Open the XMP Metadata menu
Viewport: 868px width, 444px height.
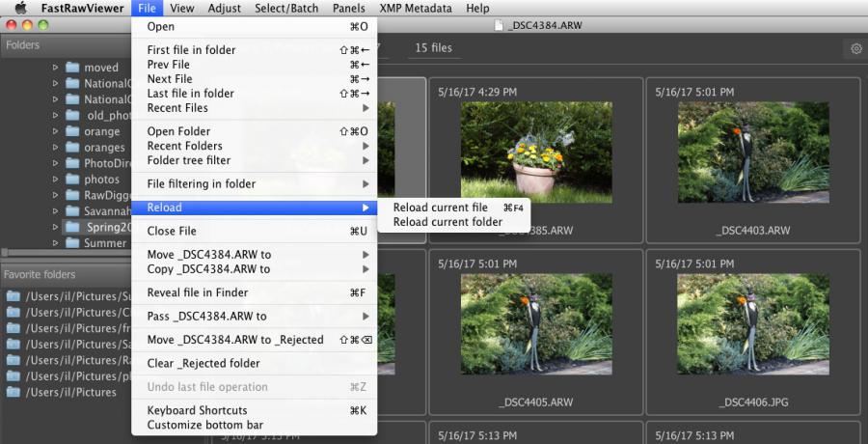415,9
